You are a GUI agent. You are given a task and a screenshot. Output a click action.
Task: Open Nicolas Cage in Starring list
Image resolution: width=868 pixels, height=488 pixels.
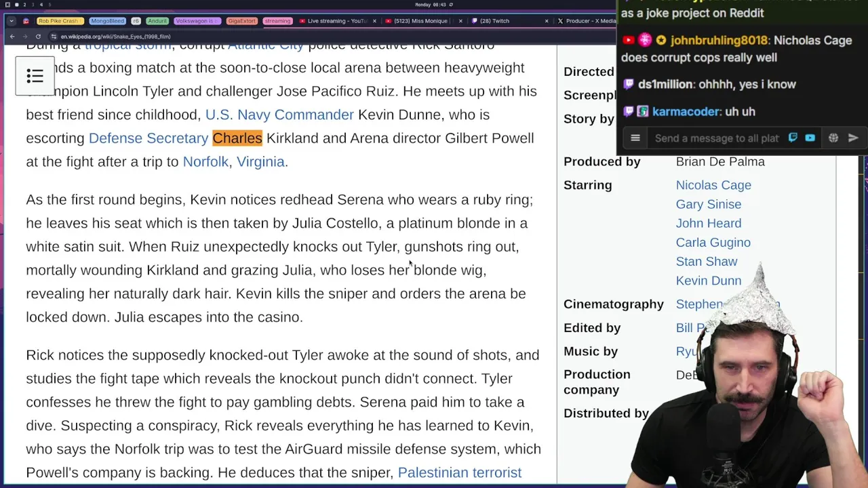click(x=713, y=185)
